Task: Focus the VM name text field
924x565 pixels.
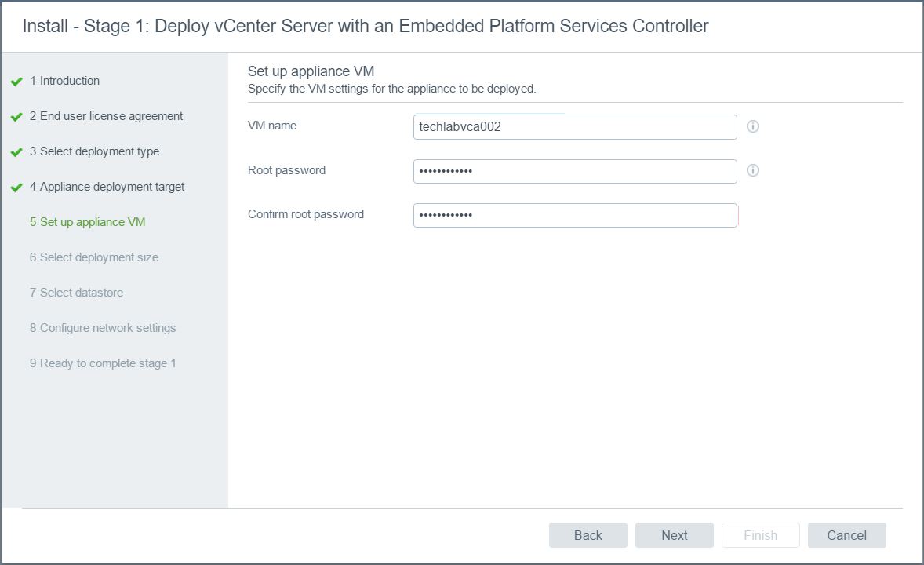Action: click(574, 127)
